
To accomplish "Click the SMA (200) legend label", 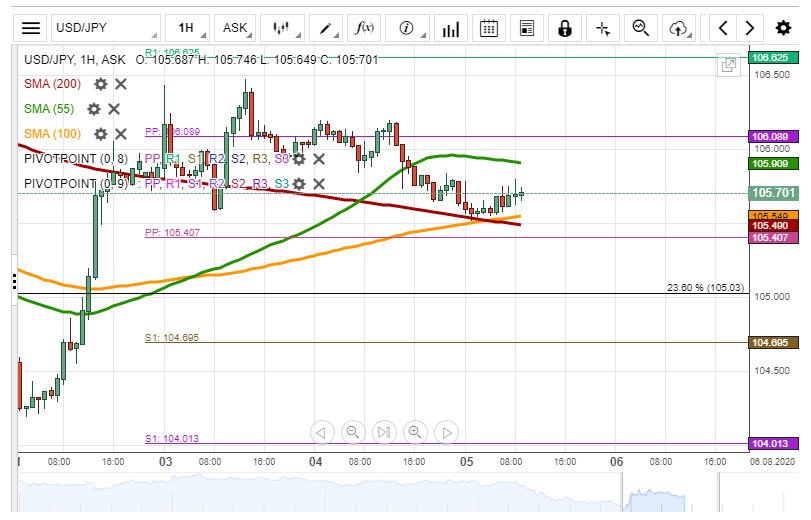I will (x=52, y=84).
